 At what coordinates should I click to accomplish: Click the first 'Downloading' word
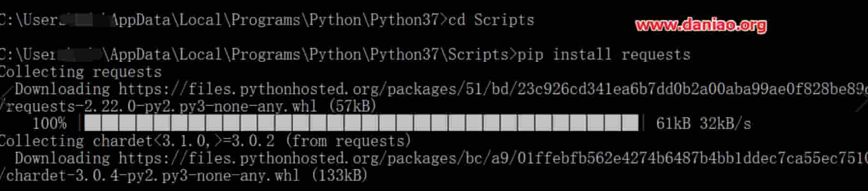point(62,89)
